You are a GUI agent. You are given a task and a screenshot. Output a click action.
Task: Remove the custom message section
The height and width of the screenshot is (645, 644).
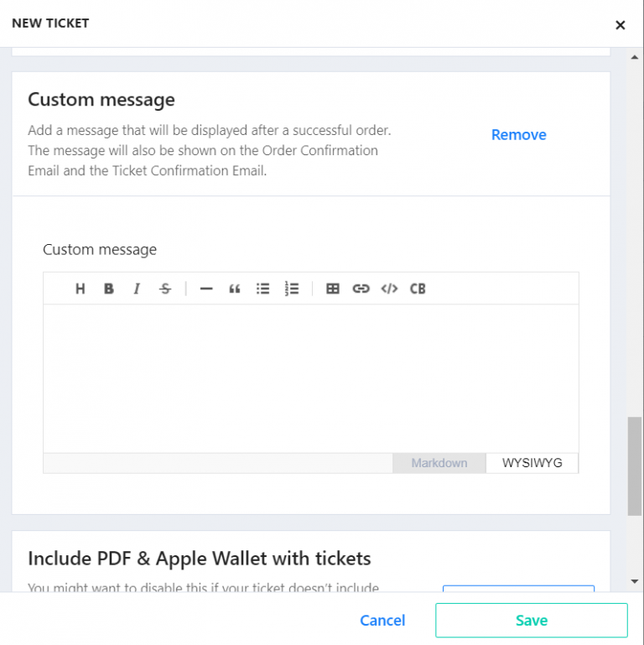click(518, 135)
